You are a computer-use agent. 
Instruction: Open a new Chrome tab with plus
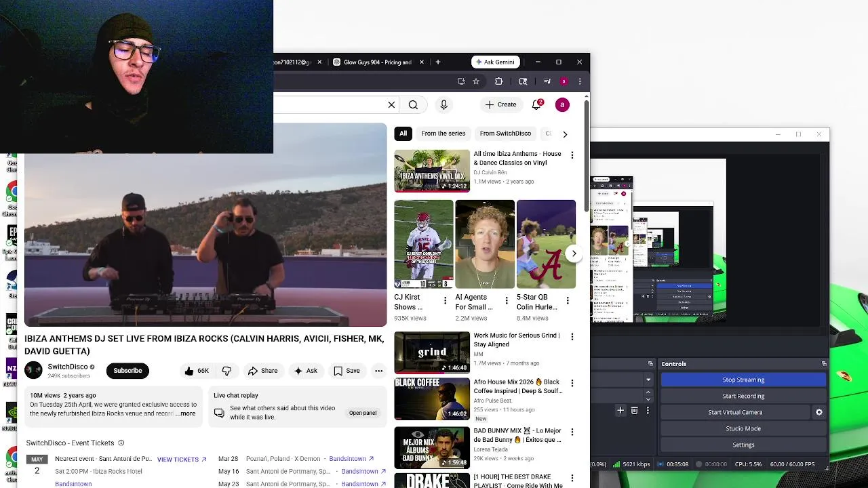click(x=438, y=62)
